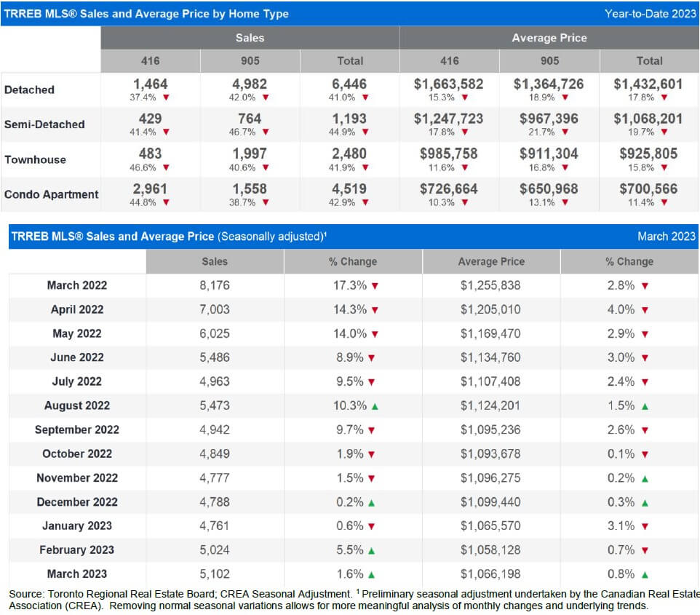Click the 905 column header under Sales

coord(250,60)
